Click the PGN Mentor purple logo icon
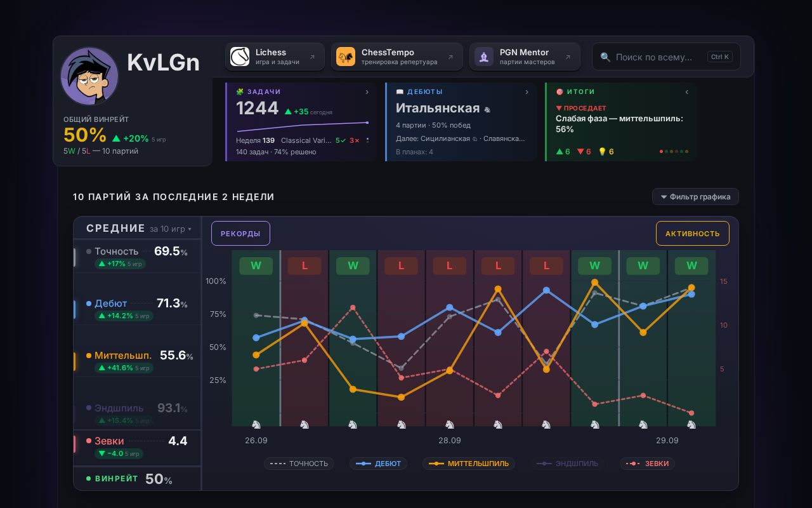The width and height of the screenshot is (812, 508). [484, 57]
